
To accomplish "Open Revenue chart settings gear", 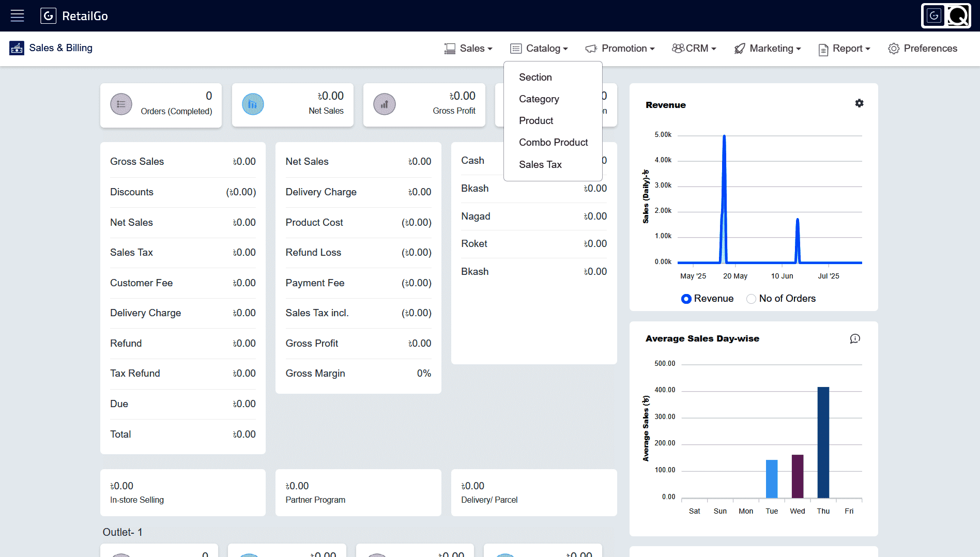I will (859, 103).
